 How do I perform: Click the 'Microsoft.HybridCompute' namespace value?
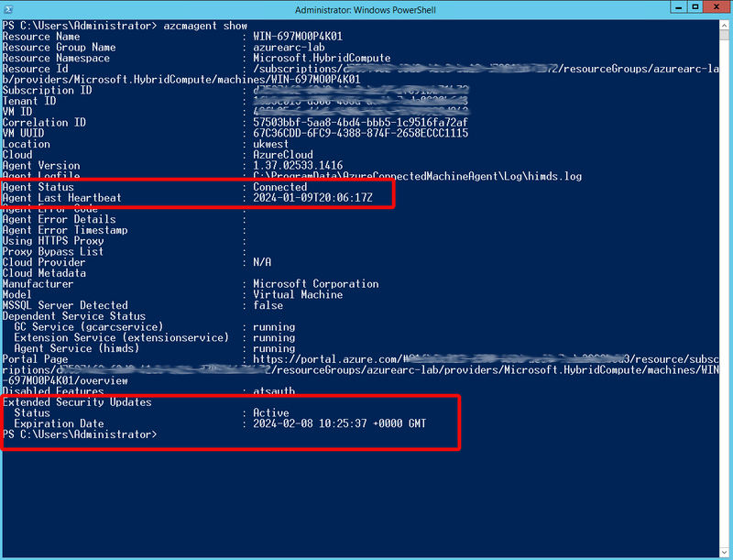tap(322, 58)
